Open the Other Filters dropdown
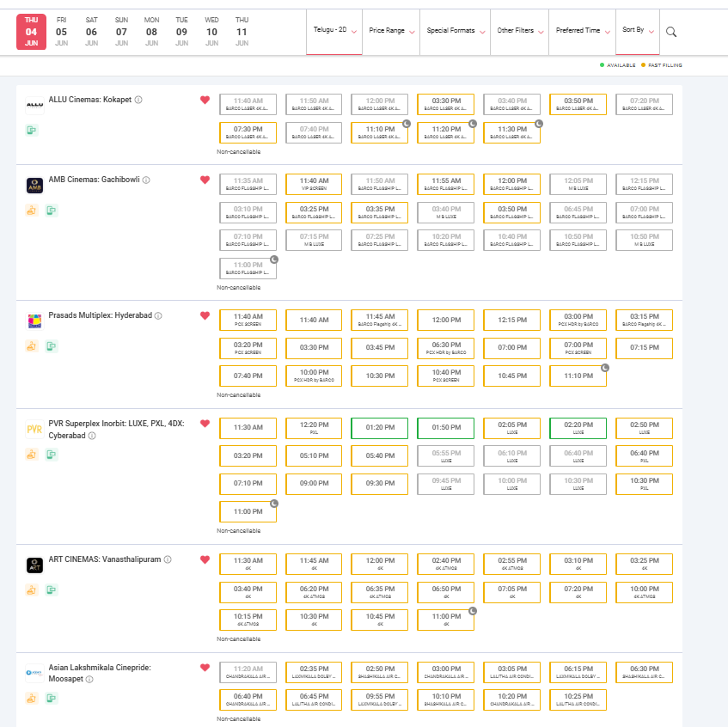 (519, 31)
